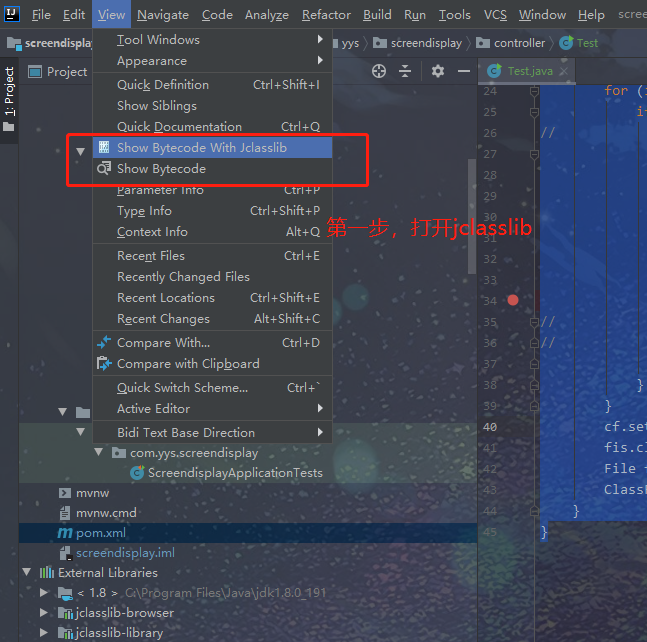Screen dimensions: 647x642
Task: Click the External Libraries bars icon
Action: point(47,573)
